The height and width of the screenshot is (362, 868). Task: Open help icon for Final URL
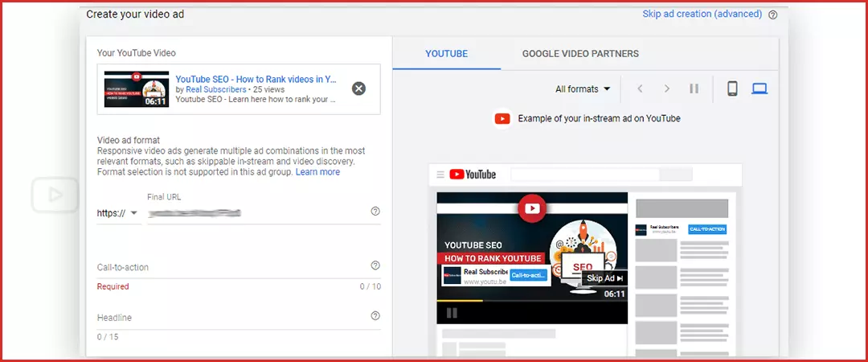click(x=375, y=212)
